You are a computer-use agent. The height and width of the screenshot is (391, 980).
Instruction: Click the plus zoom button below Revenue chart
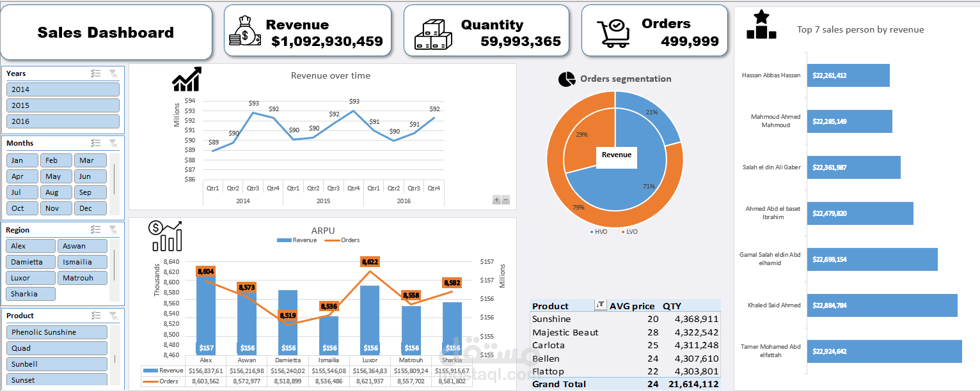(496, 200)
